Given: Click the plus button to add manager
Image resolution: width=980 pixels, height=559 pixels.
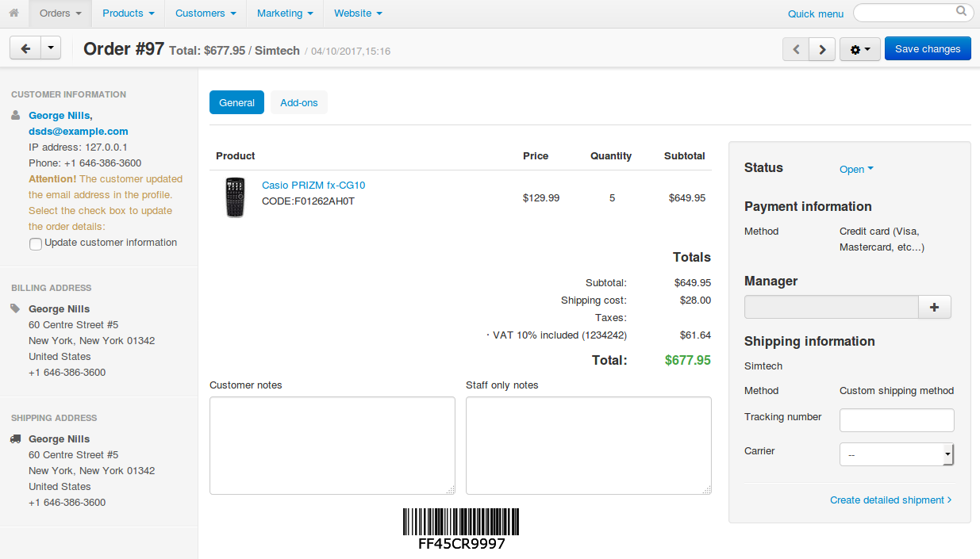Looking at the screenshot, I should click(935, 307).
